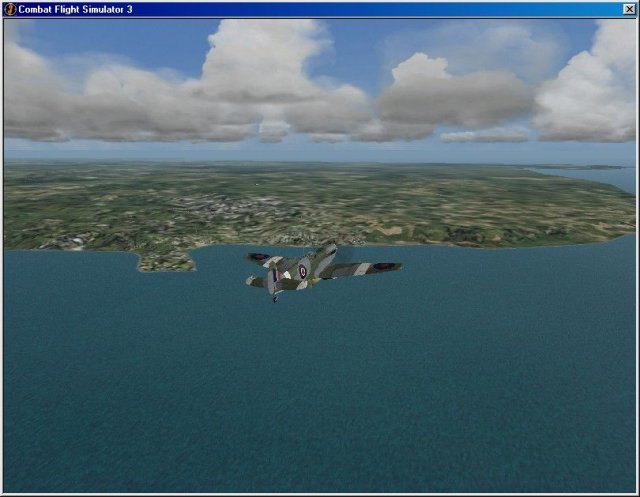Screen dimensions: 640x497
Task: Close the Combat Flight Simulator 3 window
Action: click(629, 9)
